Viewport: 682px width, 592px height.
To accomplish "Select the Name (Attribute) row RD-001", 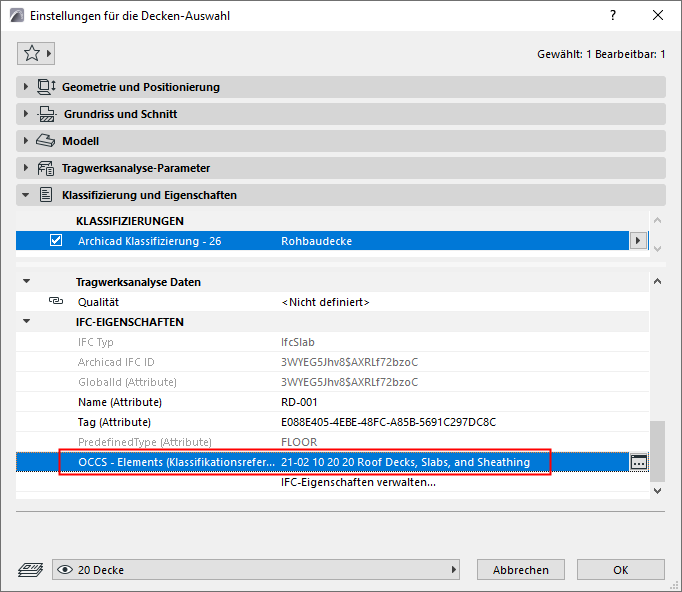I will (332, 402).
